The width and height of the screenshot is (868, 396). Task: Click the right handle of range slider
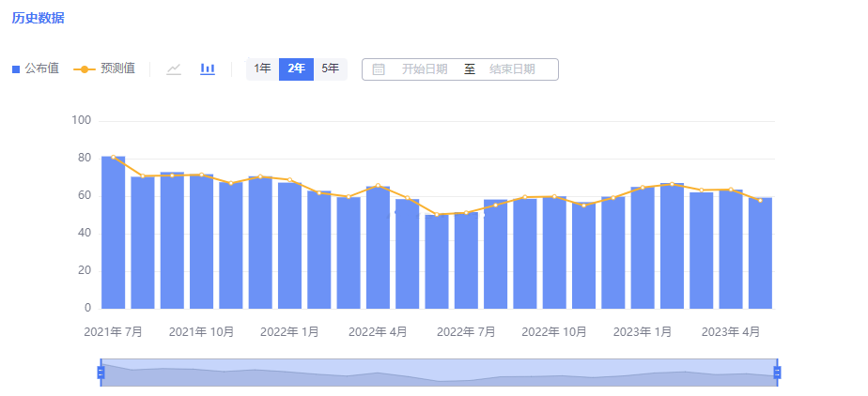[777, 373]
